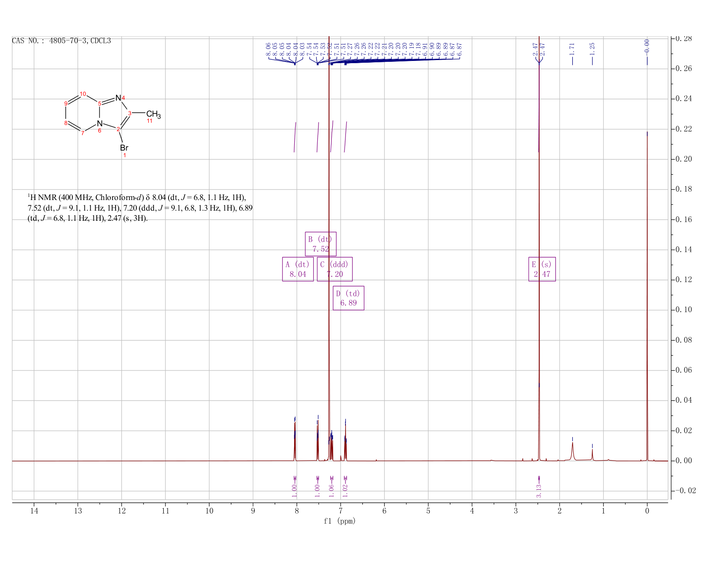Click the Br atom in the structure
This screenshot has width=728, height=563.
[124, 148]
